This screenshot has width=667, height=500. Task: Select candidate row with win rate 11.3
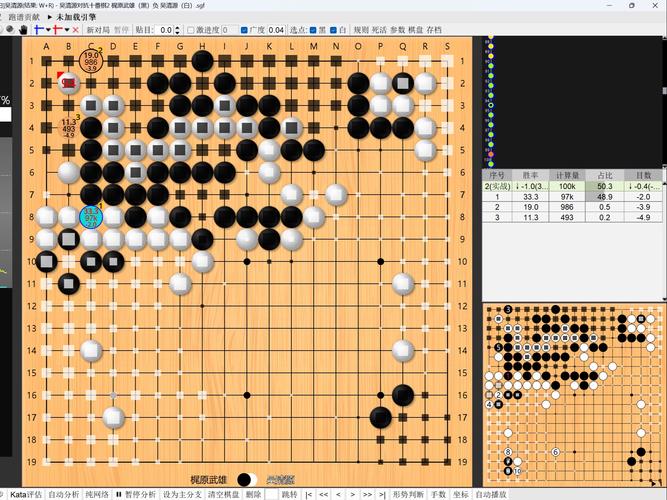coord(572,217)
